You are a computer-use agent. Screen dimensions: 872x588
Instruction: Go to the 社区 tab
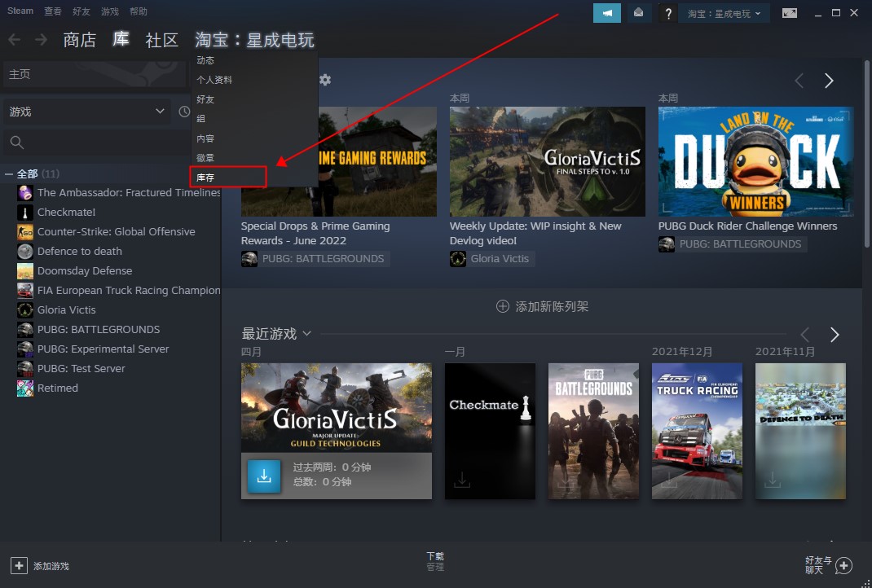tap(162, 39)
